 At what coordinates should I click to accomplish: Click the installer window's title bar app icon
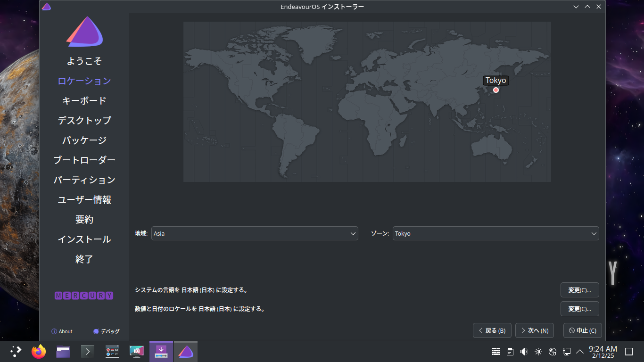(x=46, y=7)
